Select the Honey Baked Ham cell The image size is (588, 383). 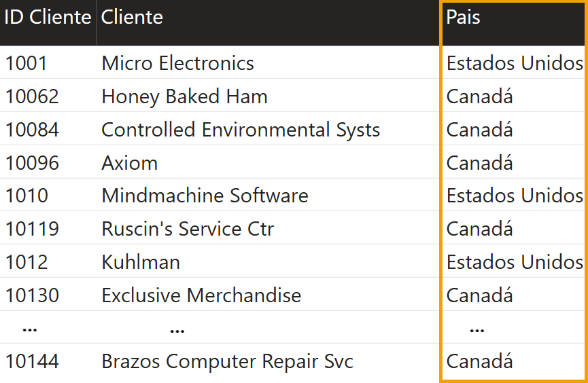click(184, 96)
